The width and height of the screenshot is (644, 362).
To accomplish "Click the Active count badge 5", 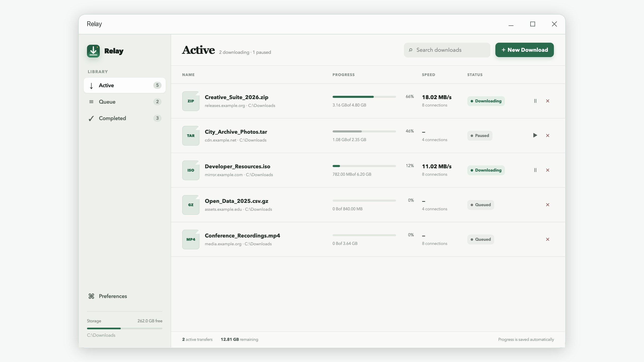I will click(x=157, y=85).
